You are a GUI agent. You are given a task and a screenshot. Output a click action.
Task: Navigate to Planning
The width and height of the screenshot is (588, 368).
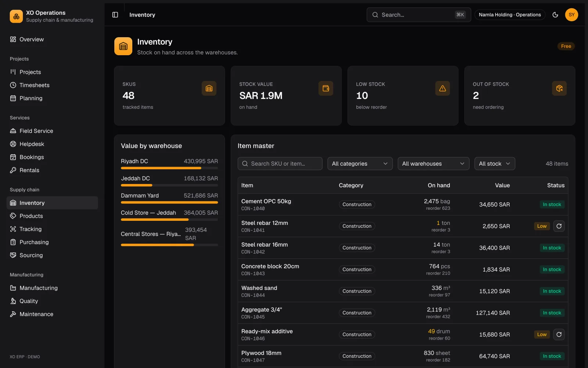pos(52,98)
